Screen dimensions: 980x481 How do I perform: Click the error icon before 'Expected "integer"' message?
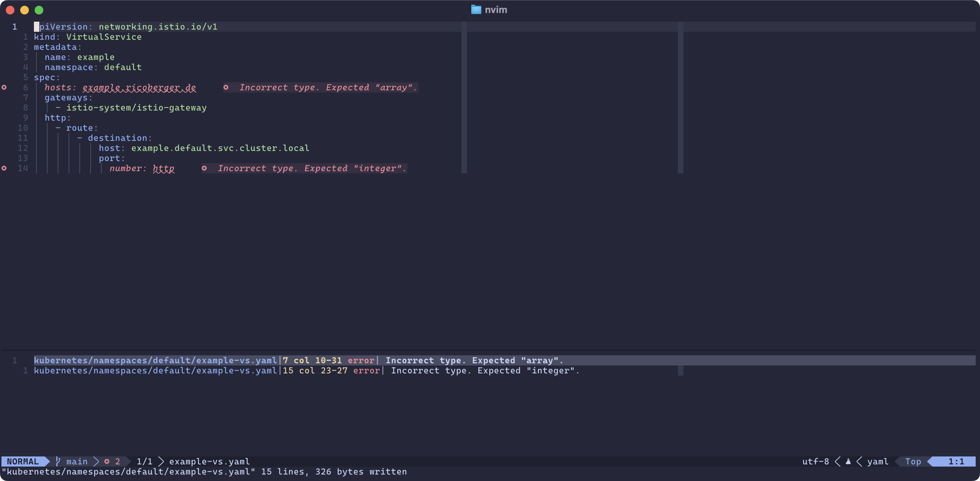204,168
